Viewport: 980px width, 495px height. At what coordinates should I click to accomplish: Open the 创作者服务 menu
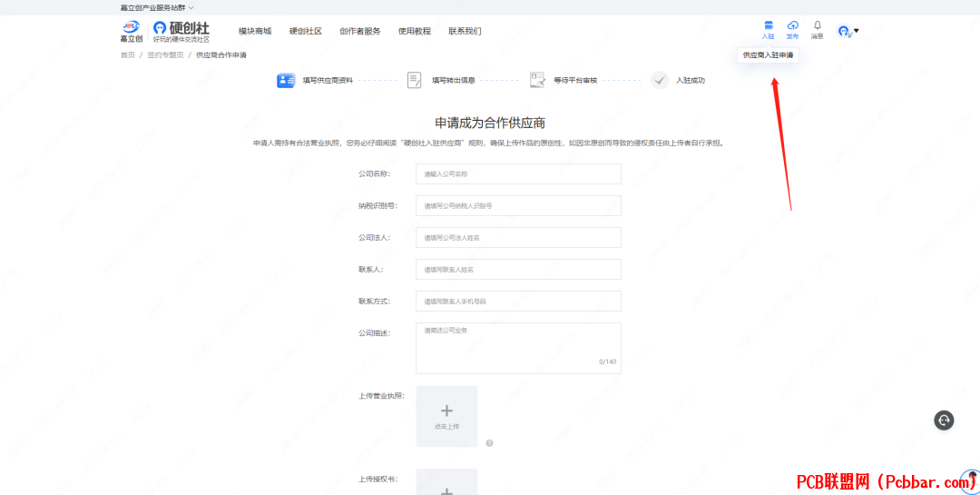tap(360, 31)
